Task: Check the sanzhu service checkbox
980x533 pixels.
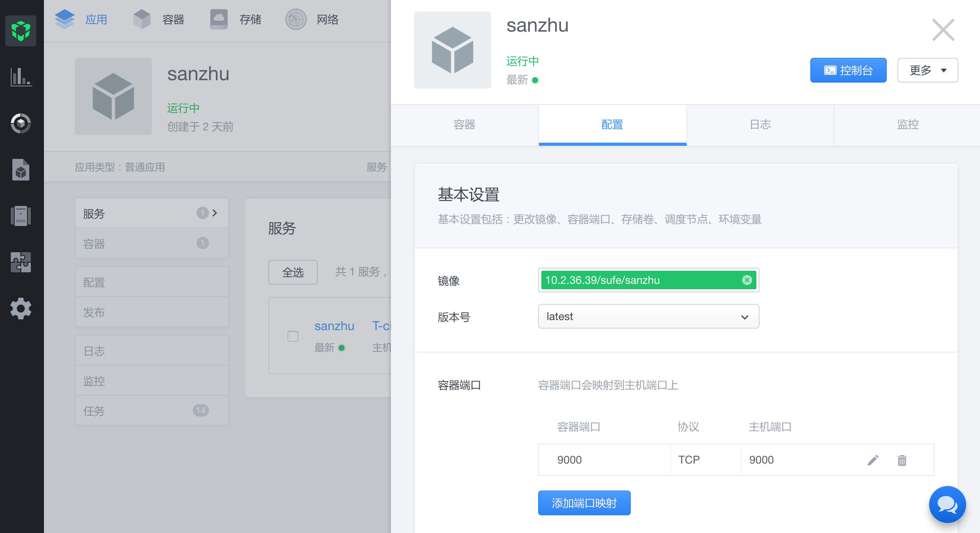Action: (293, 336)
